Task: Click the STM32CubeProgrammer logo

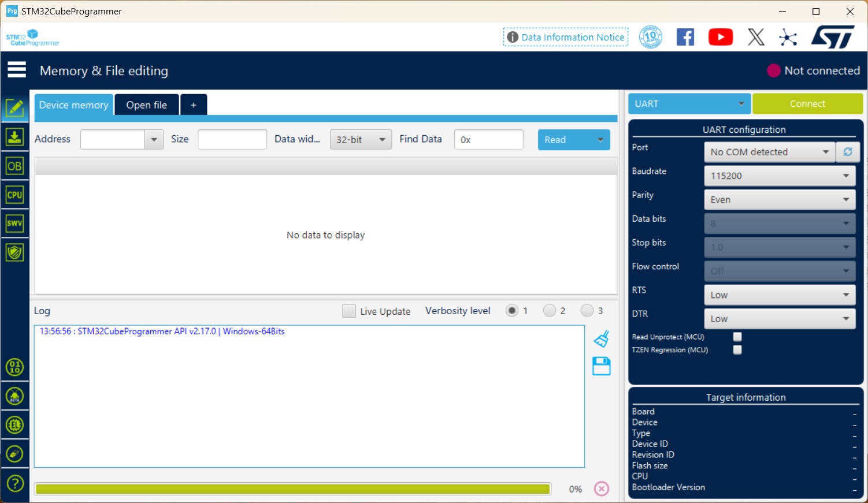Action: click(33, 38)
